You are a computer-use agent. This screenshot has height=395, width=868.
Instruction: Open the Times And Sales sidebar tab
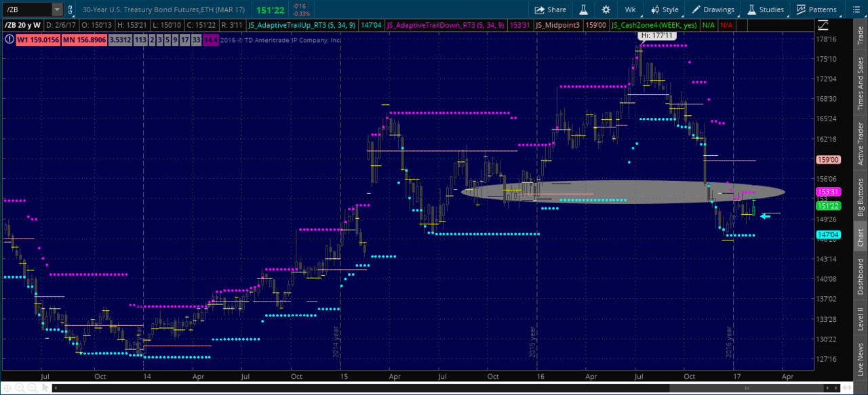pos(861,83)
